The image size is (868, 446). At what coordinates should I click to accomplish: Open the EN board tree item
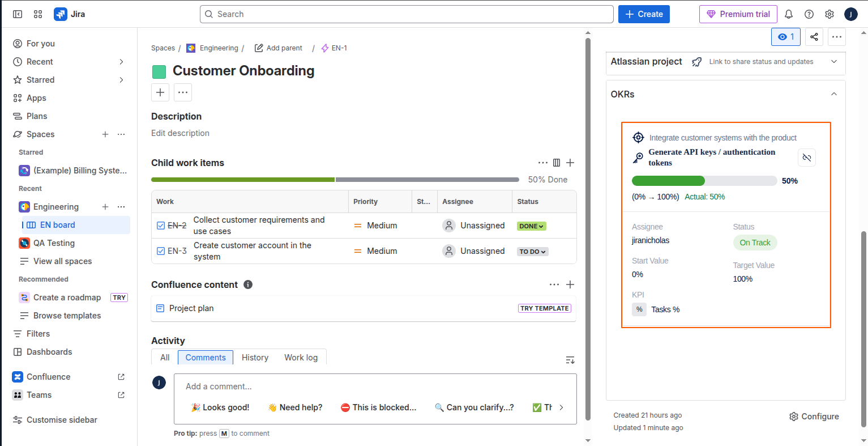[76, 225]
